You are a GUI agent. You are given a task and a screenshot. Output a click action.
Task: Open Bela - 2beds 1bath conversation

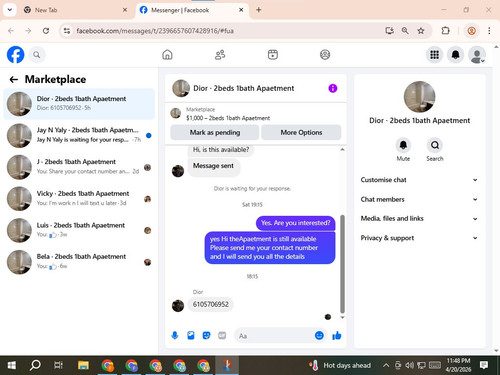point(79,262)
